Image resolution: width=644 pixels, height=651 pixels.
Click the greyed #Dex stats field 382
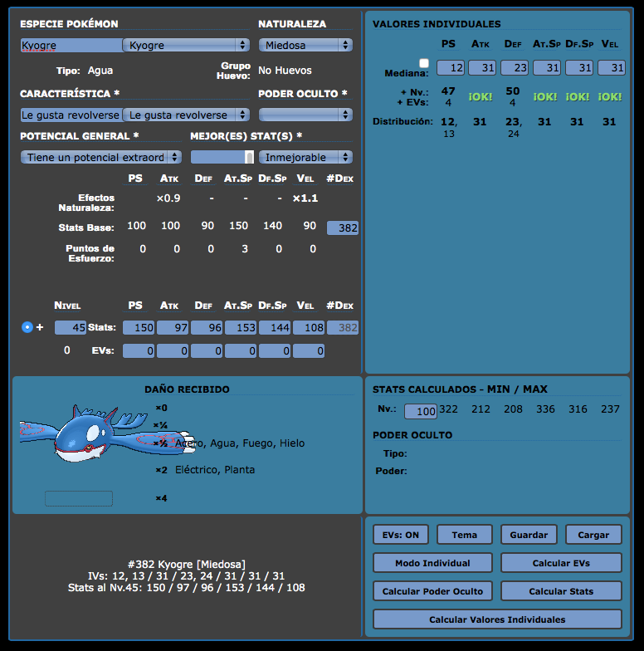click(x=343, y=327)
